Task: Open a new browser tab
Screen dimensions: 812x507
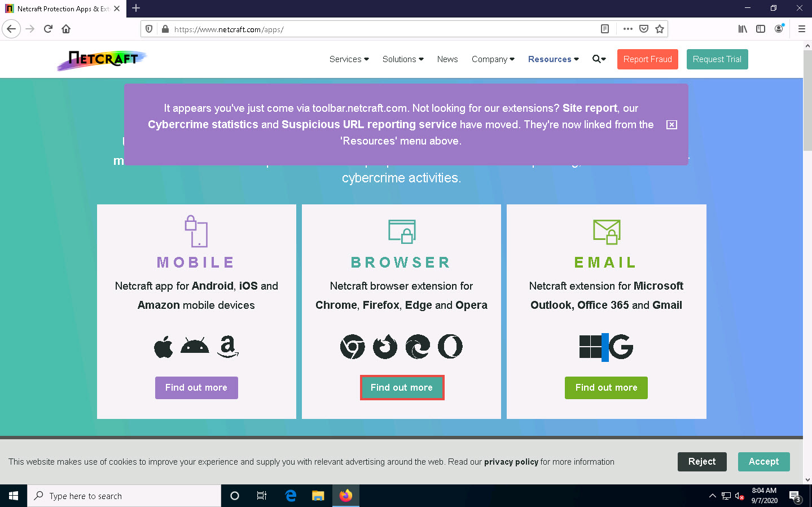Action: [x=136, y=8]
